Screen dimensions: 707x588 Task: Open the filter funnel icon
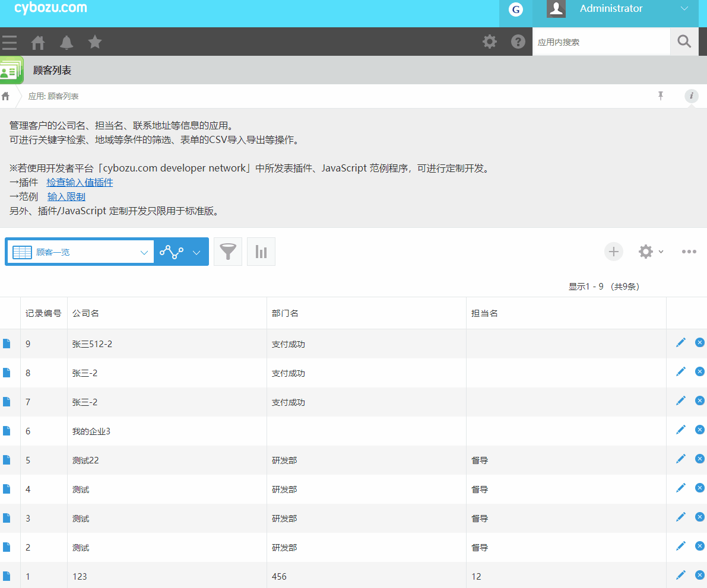point(228,252)
